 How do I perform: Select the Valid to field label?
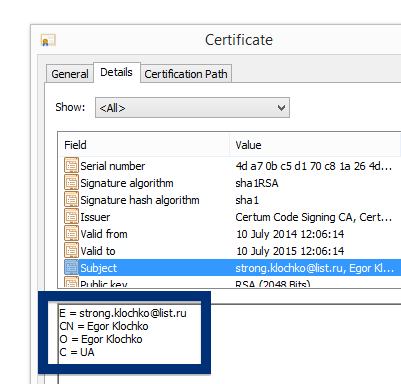coord(98,251)
